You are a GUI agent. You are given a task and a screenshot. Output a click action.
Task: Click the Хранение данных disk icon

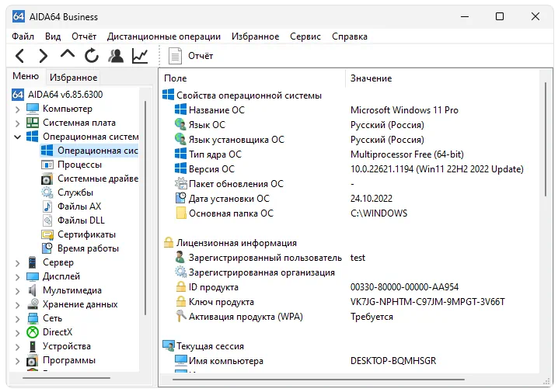33,304
